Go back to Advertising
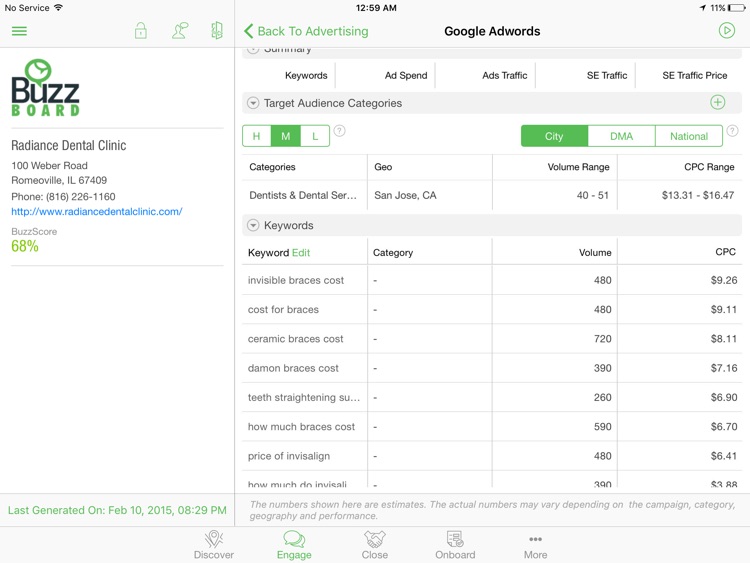Viewport: 750px width, 563px height. [306, 31]
